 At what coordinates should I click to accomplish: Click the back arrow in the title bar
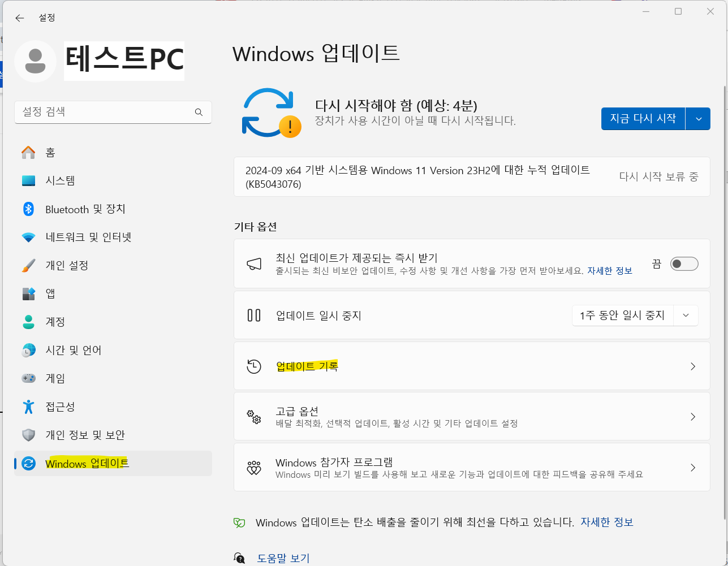pyautogui.click(x=20, y=18)
